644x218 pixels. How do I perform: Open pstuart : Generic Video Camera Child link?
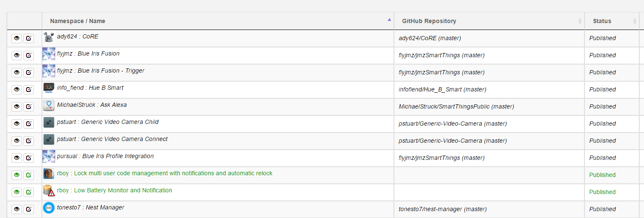tap(108, 122)
